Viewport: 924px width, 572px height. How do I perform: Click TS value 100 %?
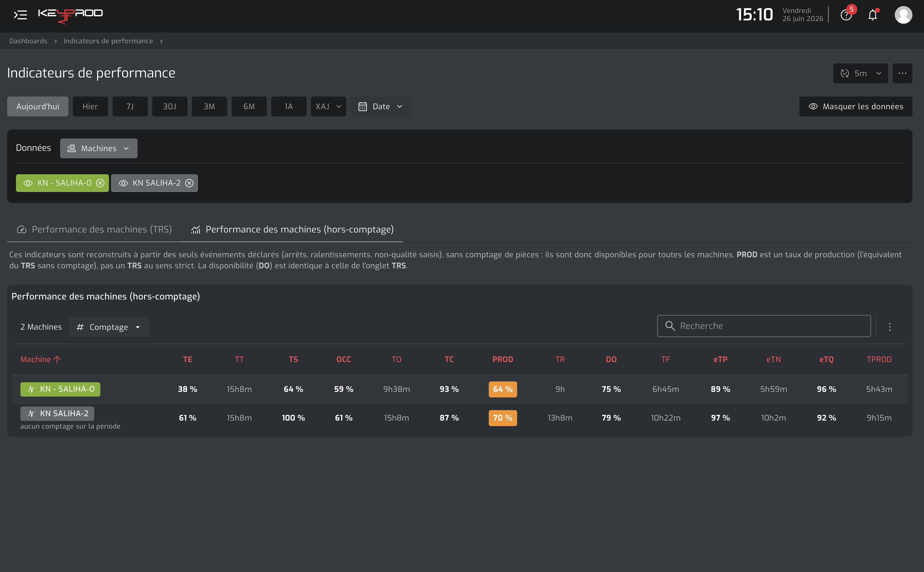293,418
